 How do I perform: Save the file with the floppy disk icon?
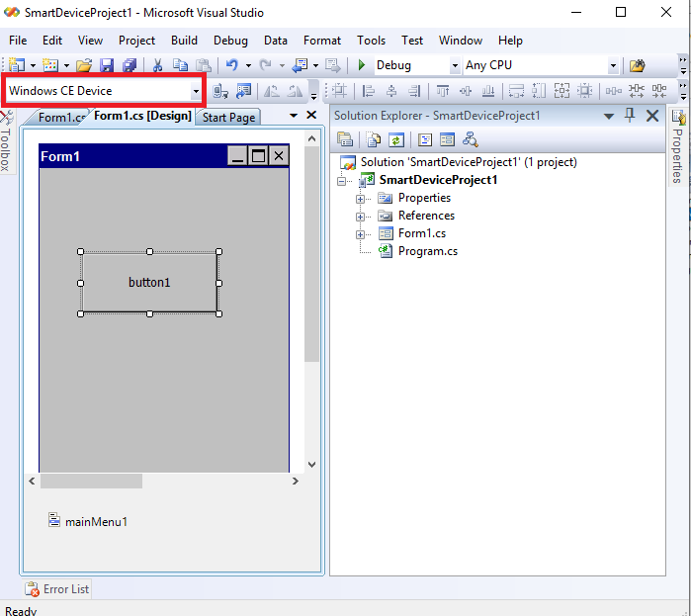[107, 65]
